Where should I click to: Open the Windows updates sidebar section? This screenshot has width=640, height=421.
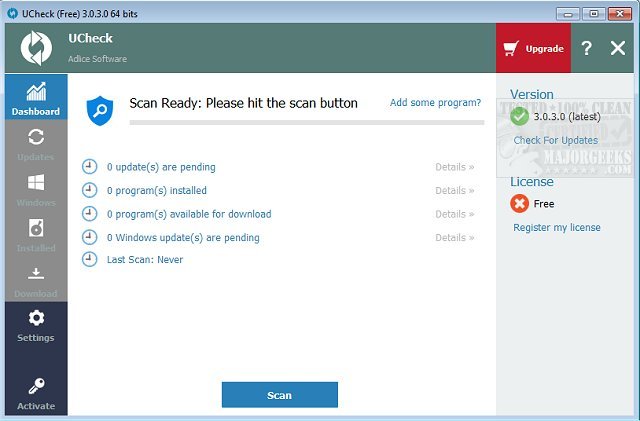pos(35,189)
